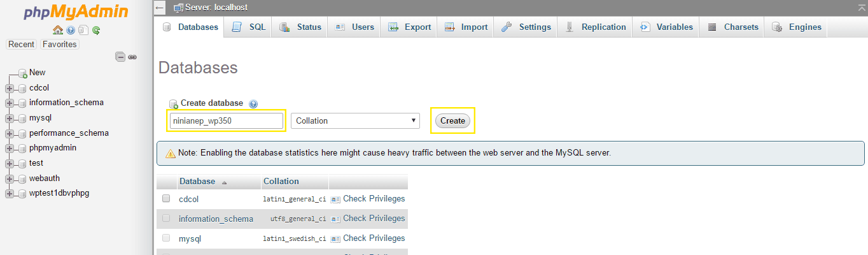Open the phpMyAdmin home icon
The image size is (868, 255).
[58, 30]
